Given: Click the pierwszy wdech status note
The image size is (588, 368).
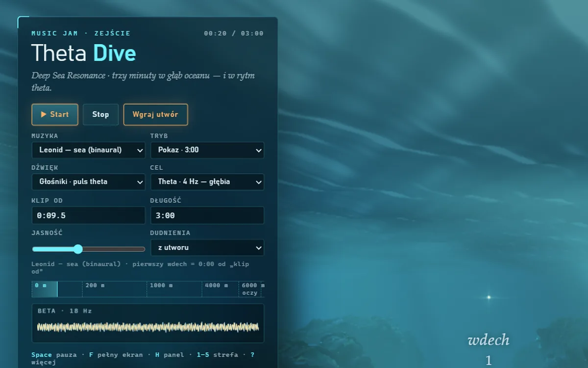Looking at the screenshot, I should (x=140, y=267).
